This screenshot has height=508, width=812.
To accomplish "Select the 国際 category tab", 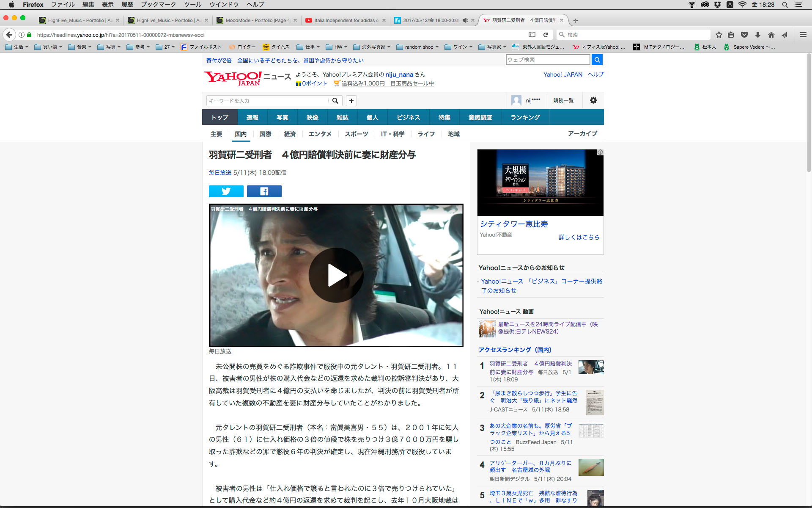I will point(265,134).
